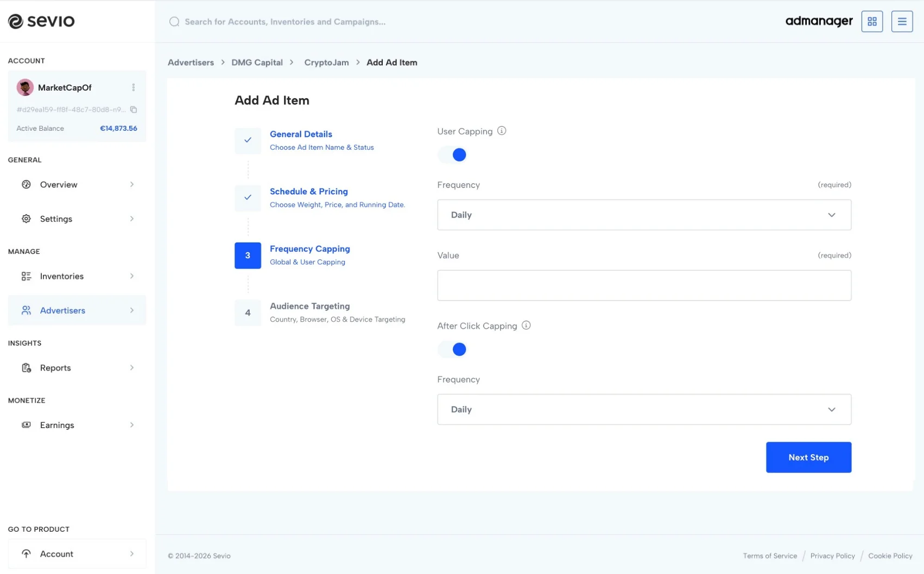Go to Advertisers breadcrumb
The height and width of the screenshot is (574, 924).
point(191,62)
